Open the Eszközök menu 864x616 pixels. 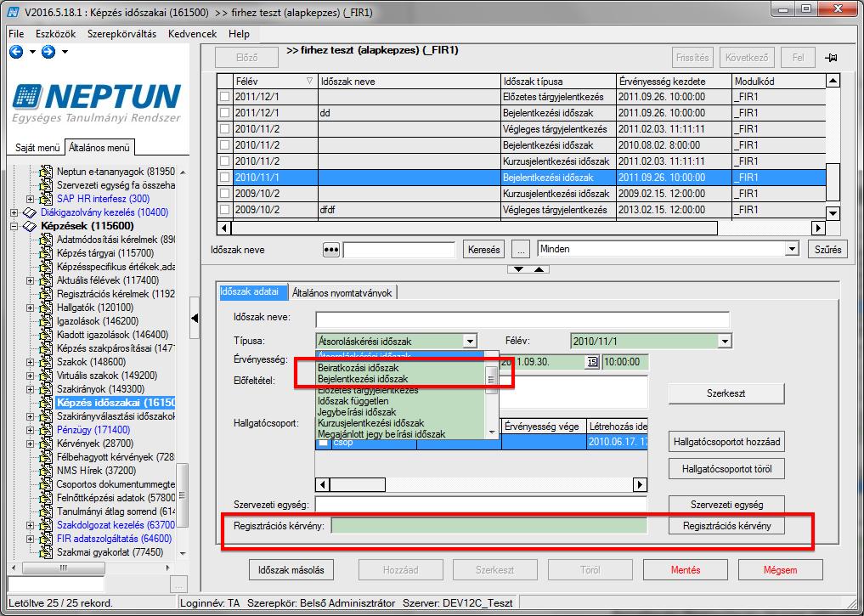pyautogui.click(x=56, y=34)
